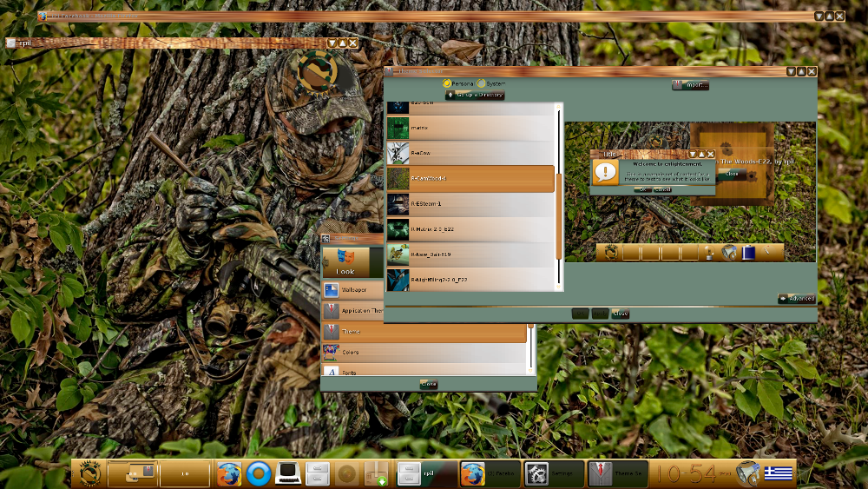The image size is (868, 489).
Task: Click the theme list scroll-down arrow
Action: [558, 287]
